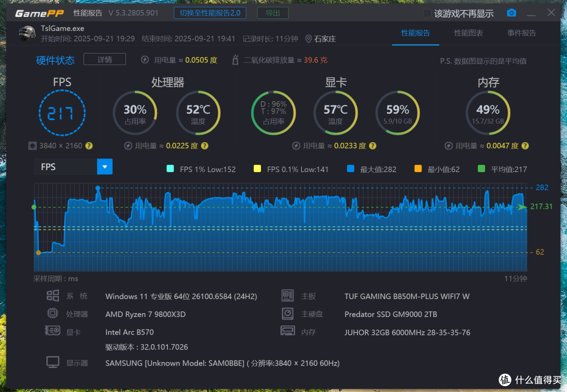The width and height of the screenshot is (567, 392).
Task: Click the hard disk icon beside 主硬盘
Action: coord(288,313)
